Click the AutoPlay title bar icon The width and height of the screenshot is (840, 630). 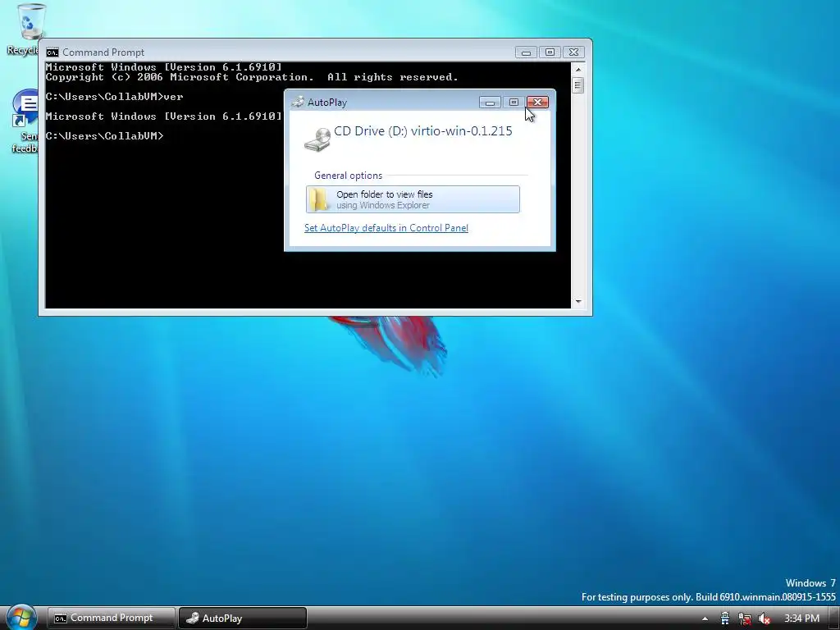[298, 102]
